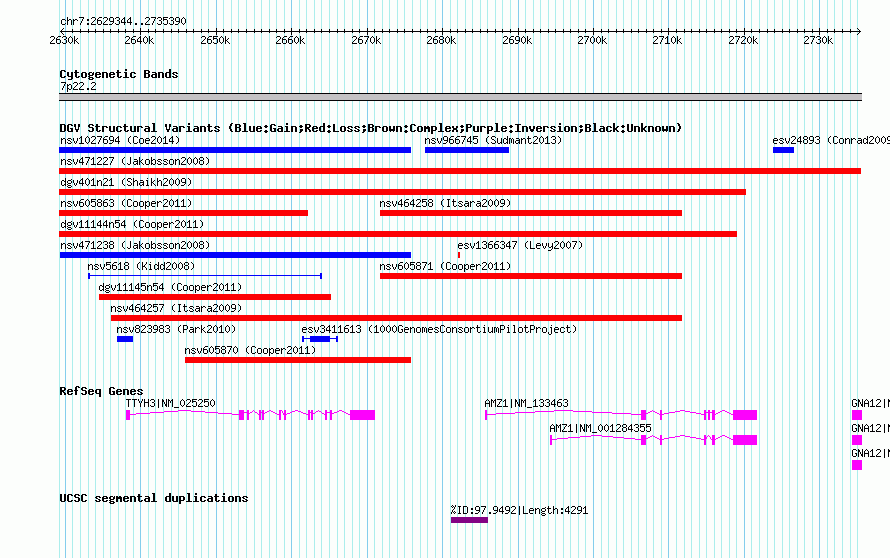890x558 pixels.
Task: Click the AMZ1|NM_001284355 transcript label
Action: click(x=600, y=428)
